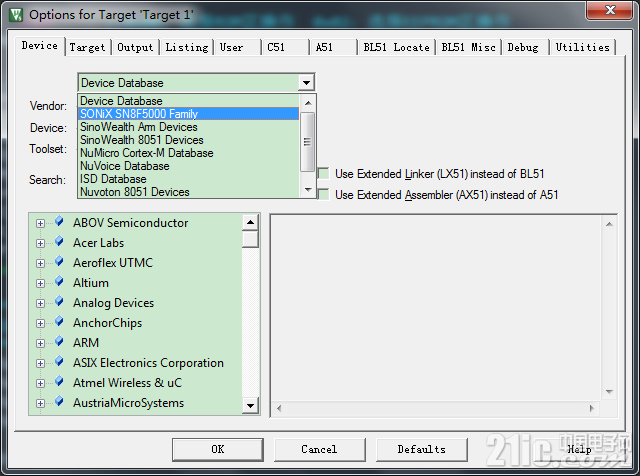Switch to the Target tab

(87, 47)
